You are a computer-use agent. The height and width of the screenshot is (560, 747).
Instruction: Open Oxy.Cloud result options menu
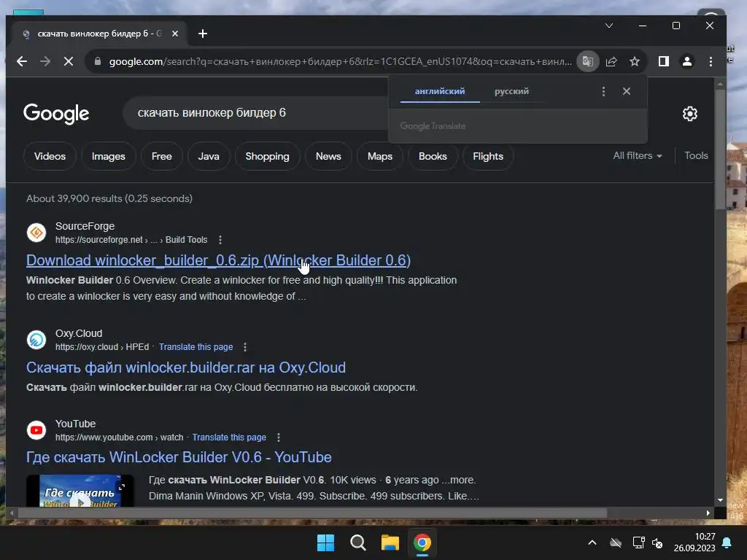click(245, 347)
